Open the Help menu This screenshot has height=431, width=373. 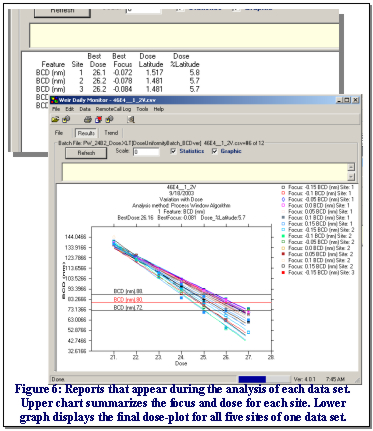(159, 109)
